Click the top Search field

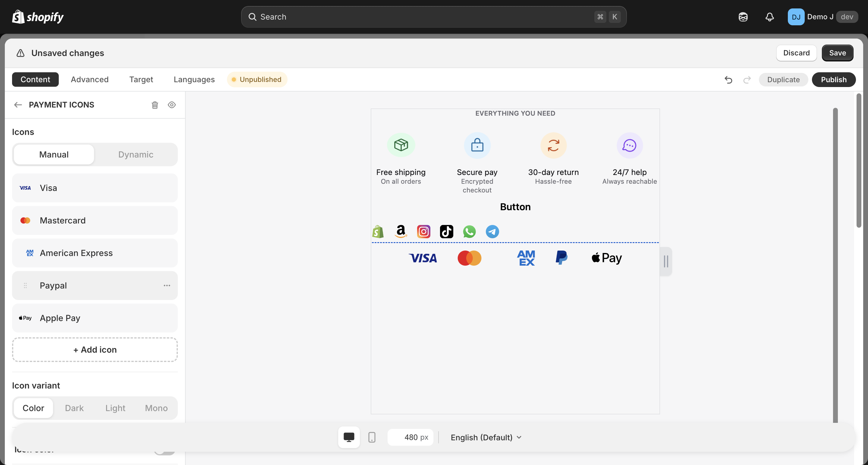434,17
